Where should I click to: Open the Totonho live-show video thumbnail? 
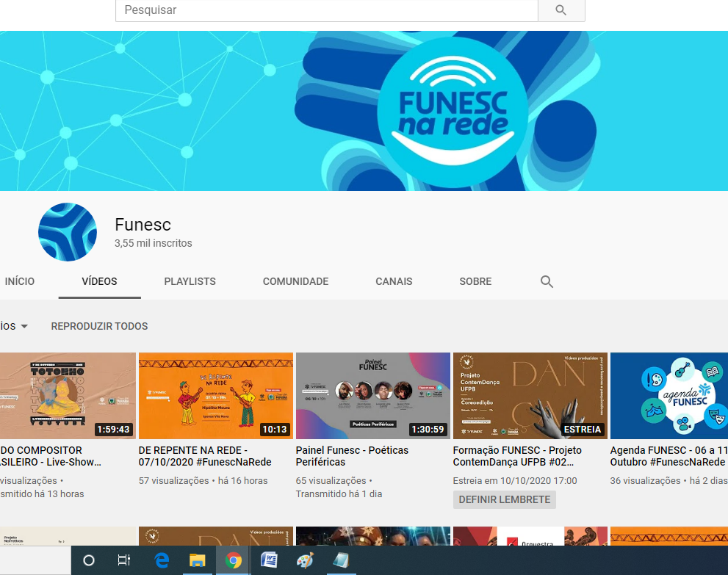[68, 395]
